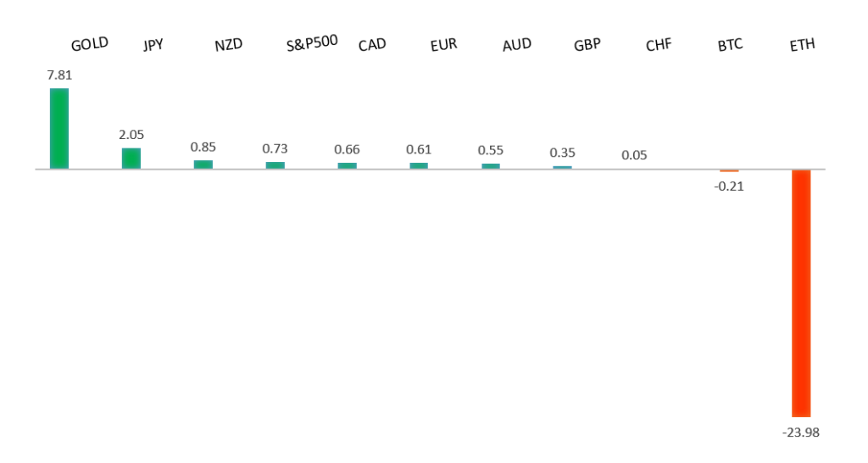Select the CHF category label
The width and height of the screenshot is (868, 463).
point(659,46)
